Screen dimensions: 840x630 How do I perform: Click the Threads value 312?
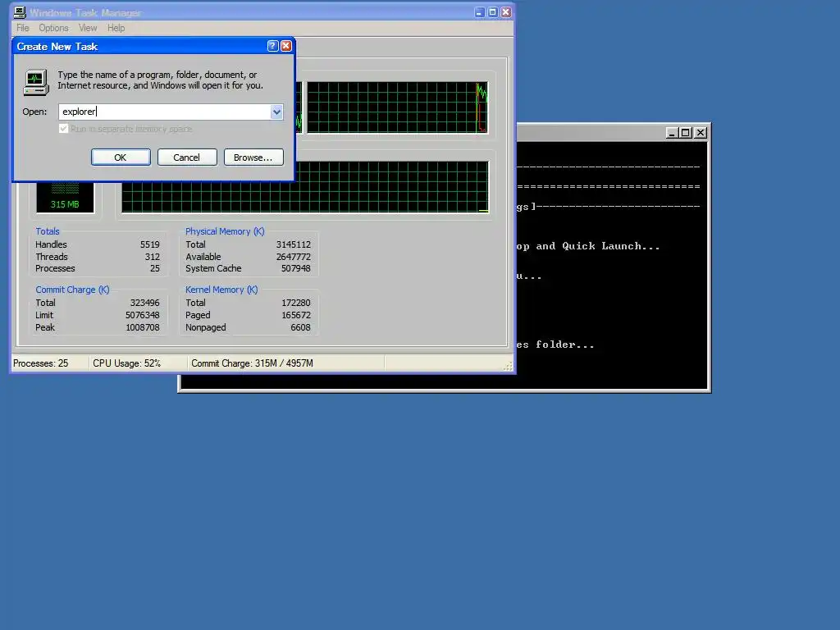pyautogui.click(x=152, y=257)
